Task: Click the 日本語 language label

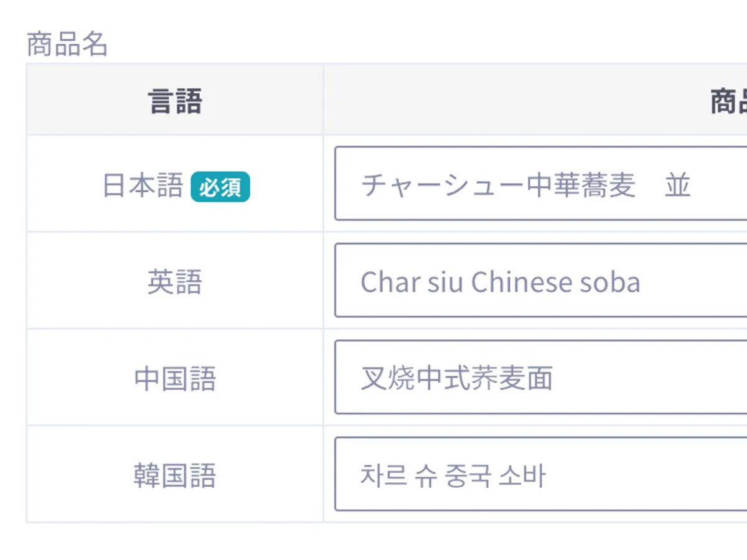Action: coord(143,185)
